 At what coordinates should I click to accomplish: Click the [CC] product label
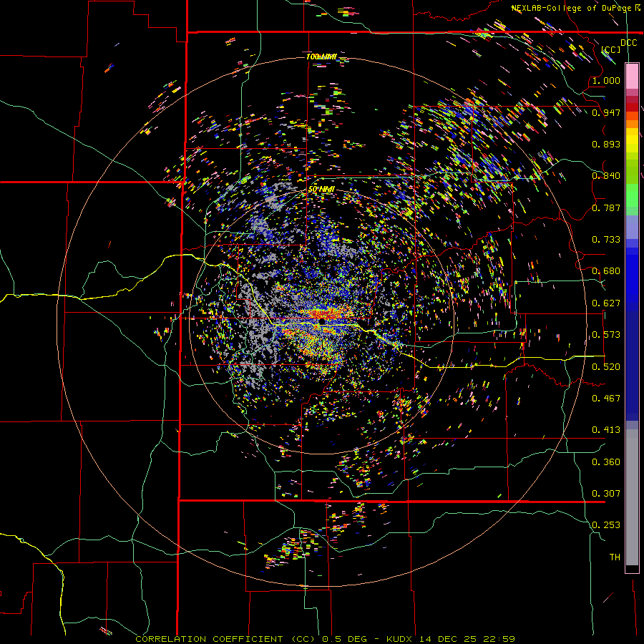coord(611,49)
